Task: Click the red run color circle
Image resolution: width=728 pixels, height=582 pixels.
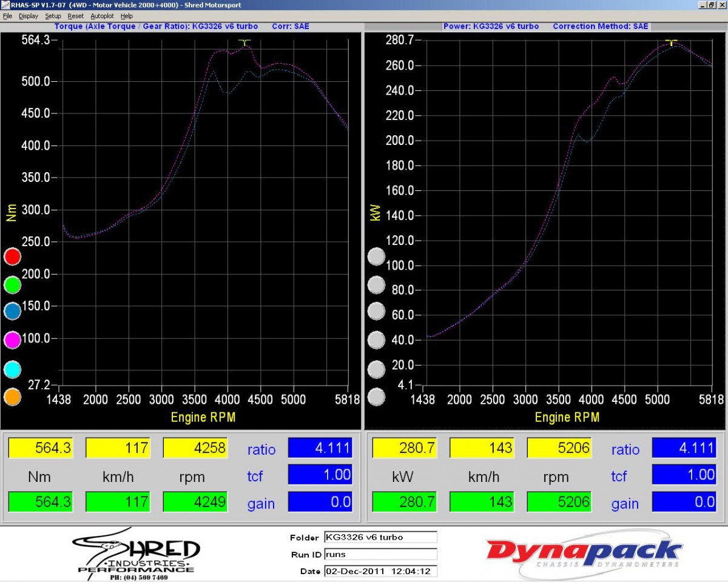Action: [12, 256]
